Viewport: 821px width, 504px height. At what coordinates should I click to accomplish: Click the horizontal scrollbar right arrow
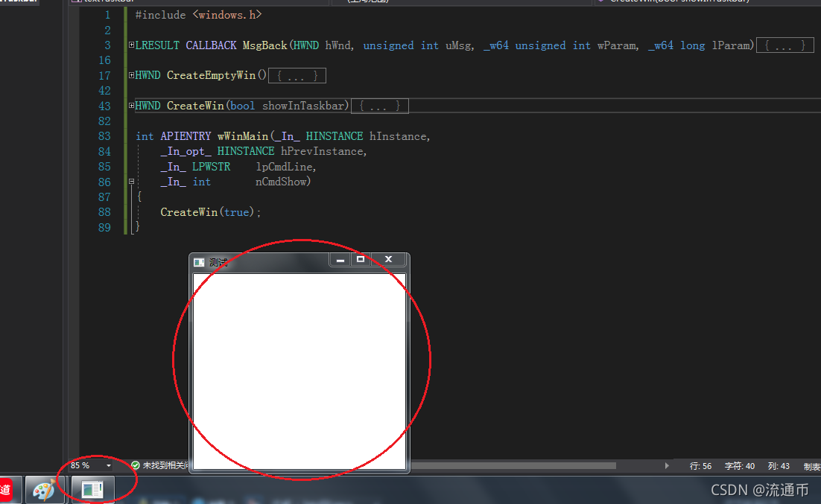[667, 465]
